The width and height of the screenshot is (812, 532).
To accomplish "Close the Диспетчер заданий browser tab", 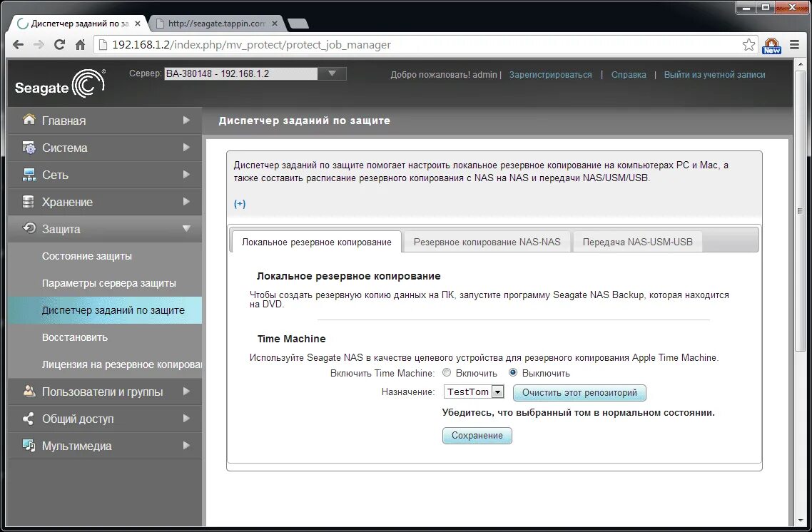I will point(137,24).
